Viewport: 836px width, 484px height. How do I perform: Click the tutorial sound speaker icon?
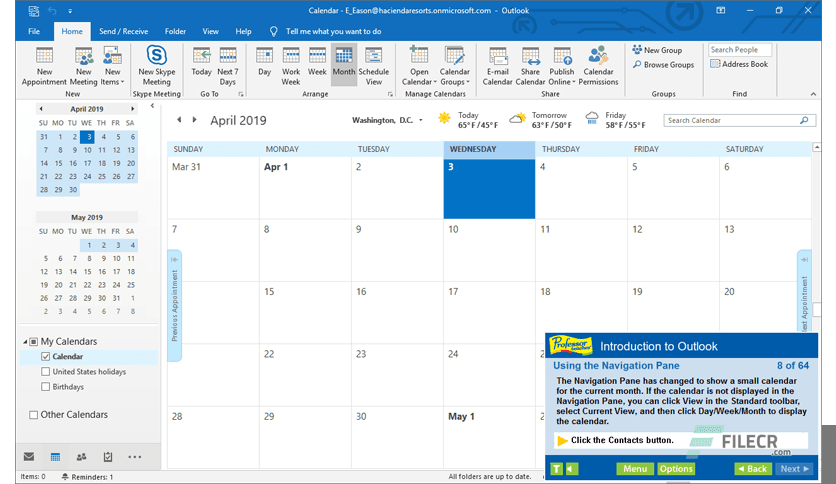pos(572,469)
